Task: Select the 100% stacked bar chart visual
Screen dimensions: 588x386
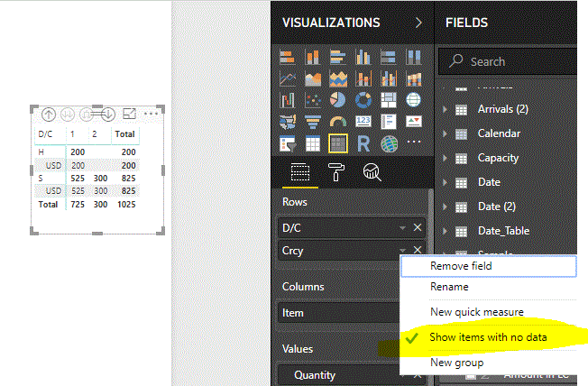Action: pyautogui.click(x=388, y=58)
